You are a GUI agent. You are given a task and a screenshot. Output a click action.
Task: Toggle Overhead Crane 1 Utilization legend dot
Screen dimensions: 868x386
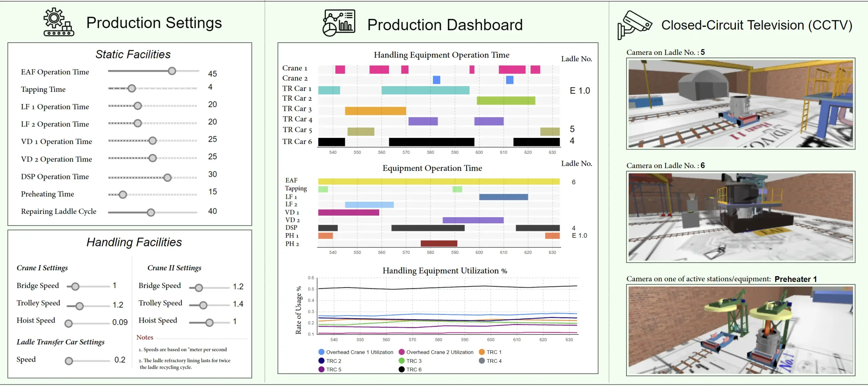point(321,352)
